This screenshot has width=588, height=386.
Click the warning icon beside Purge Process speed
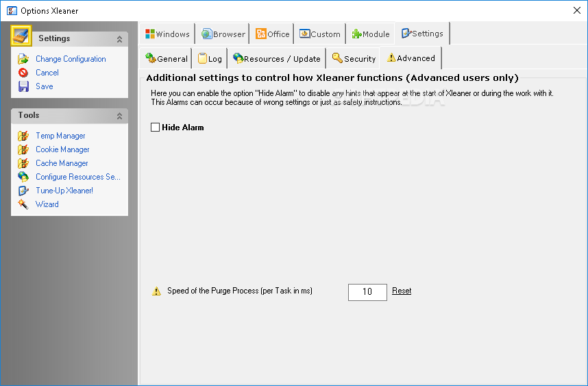click(x=156, y=291)
